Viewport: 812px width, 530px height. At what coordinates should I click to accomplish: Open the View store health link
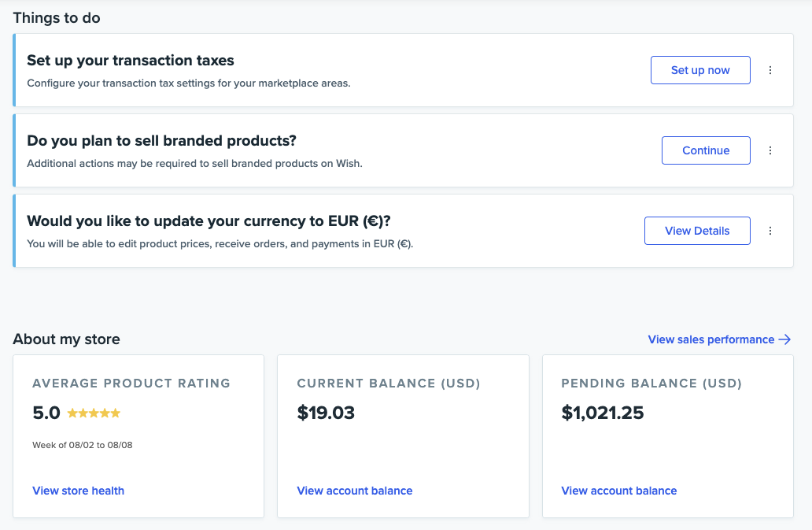[x=78, y=491]
